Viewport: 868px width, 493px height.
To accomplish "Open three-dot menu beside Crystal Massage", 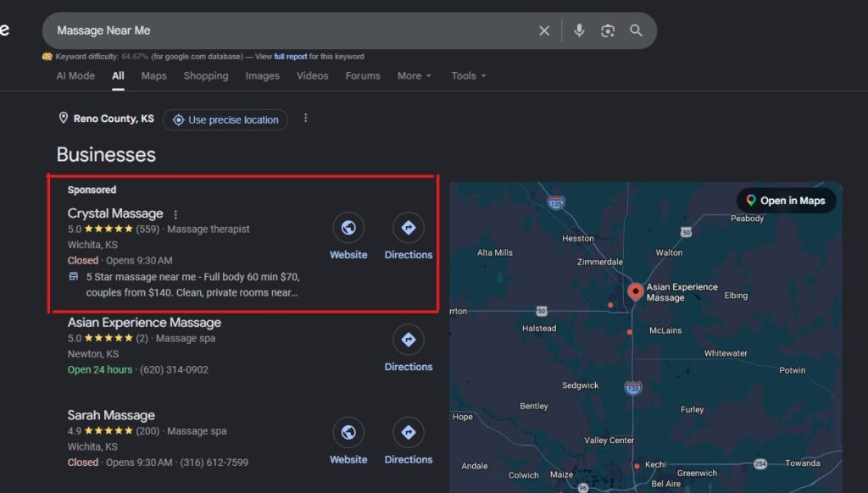I will (x=175, y=214).
